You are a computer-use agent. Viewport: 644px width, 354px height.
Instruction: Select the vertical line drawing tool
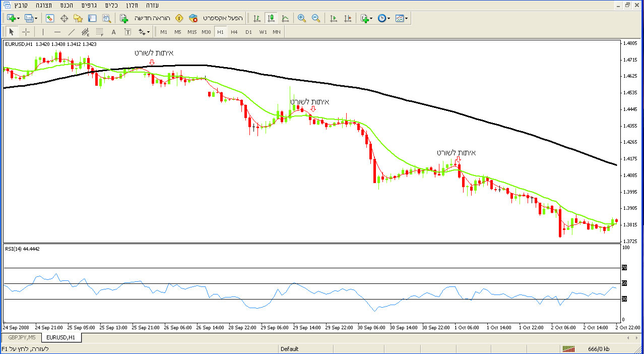[x=43, y=32]
